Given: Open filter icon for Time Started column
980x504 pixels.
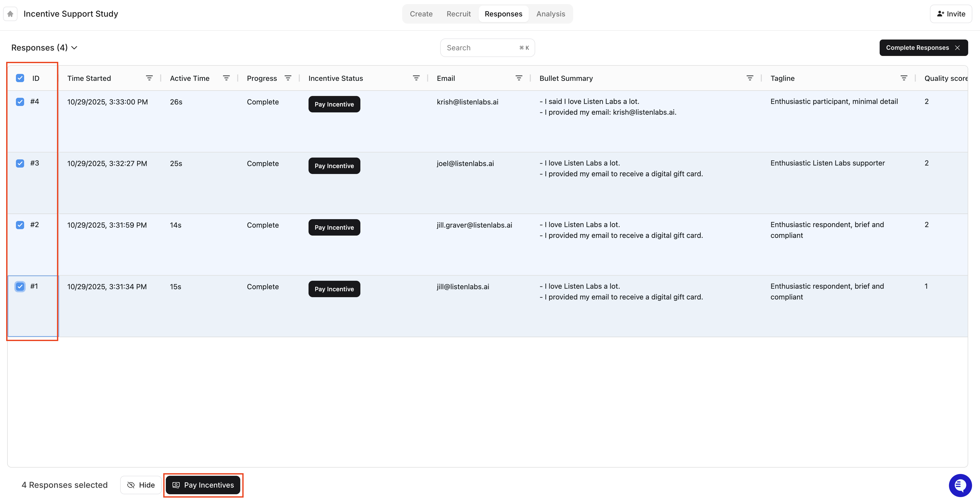Looking at the screenshot, I should 149,78.
